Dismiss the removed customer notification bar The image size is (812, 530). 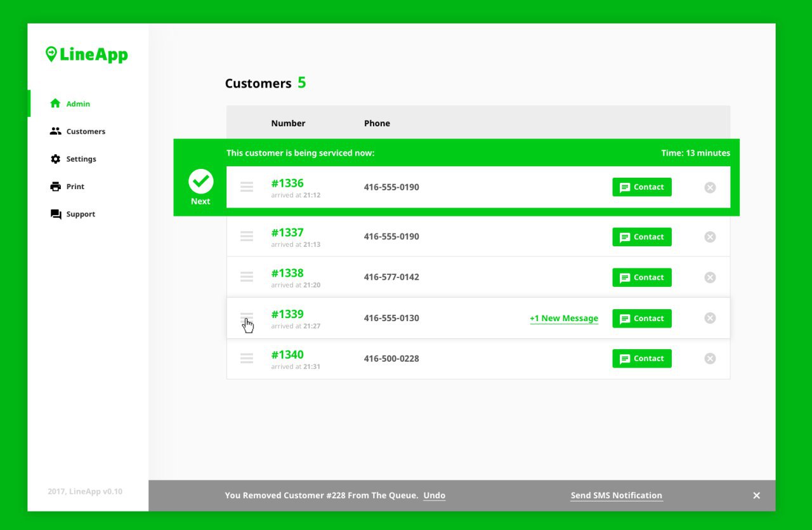[756, 496]
